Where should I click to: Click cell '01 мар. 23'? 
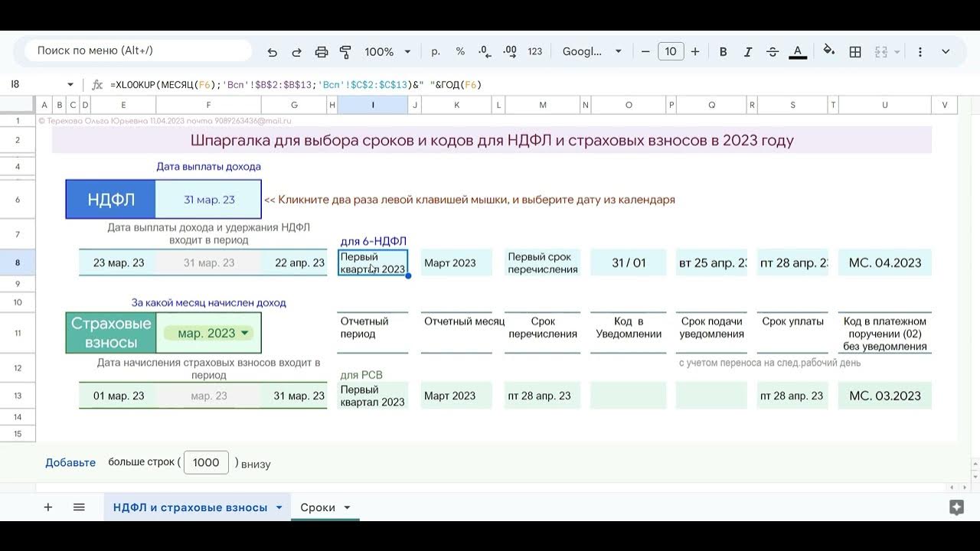tap(119, 396)
